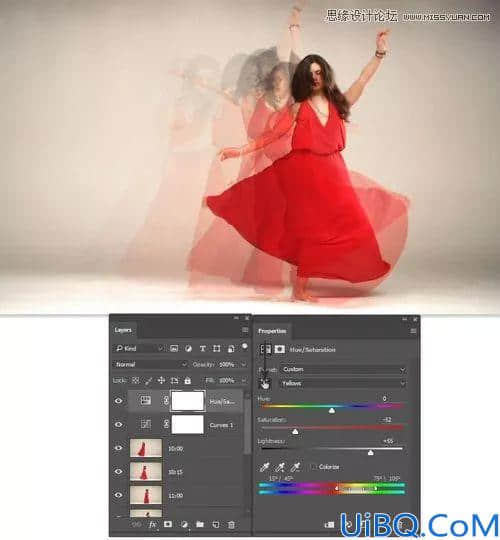Open the Properties panel flyout menu
This screenshot has height=540, width=500.
413,331
